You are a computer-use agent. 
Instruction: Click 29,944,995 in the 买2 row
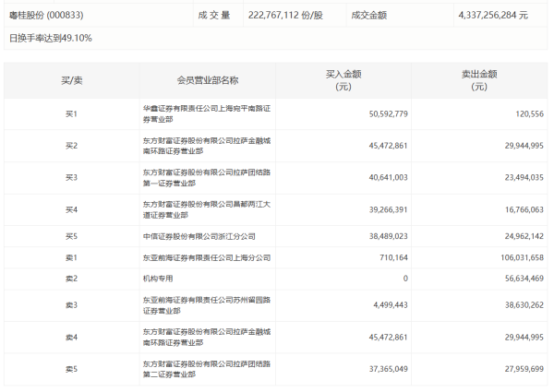[x=524, y=146]
